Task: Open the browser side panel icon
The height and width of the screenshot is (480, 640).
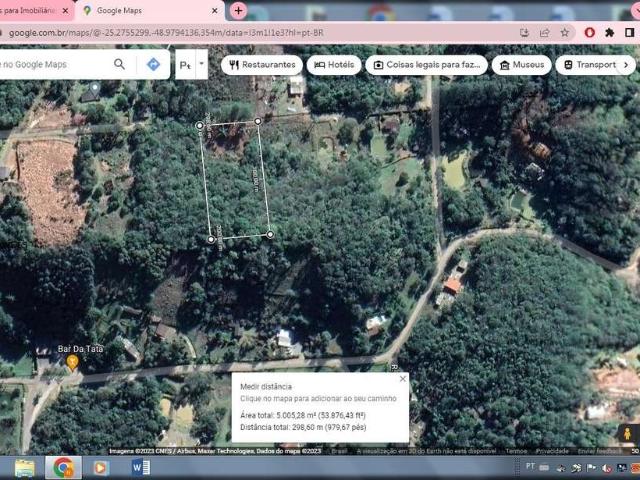Action: [x=629, y=32]
